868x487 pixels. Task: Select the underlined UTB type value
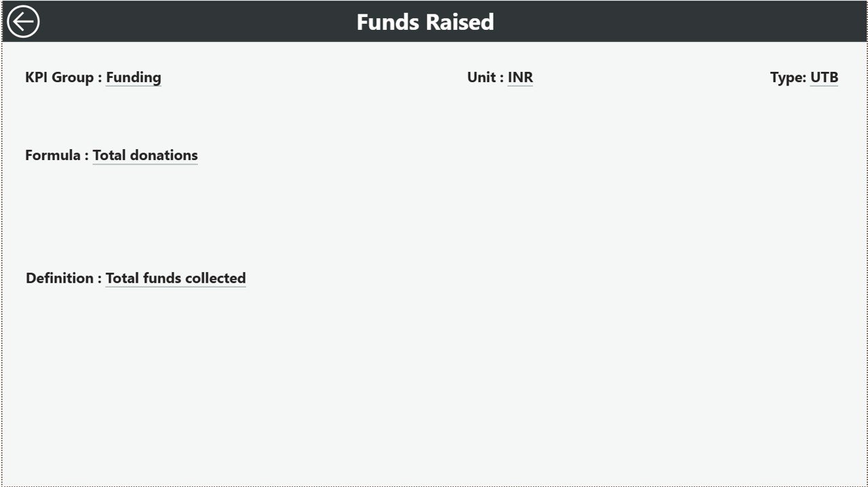824,77
